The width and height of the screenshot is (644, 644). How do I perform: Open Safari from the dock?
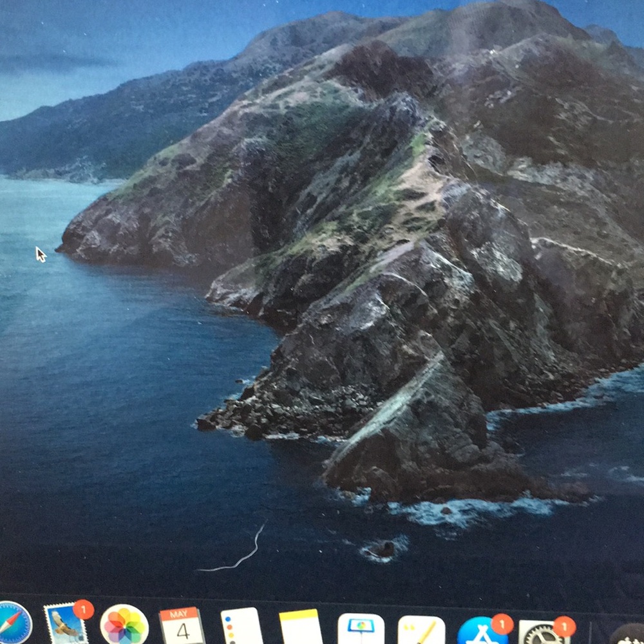click(x=14, y=623)
